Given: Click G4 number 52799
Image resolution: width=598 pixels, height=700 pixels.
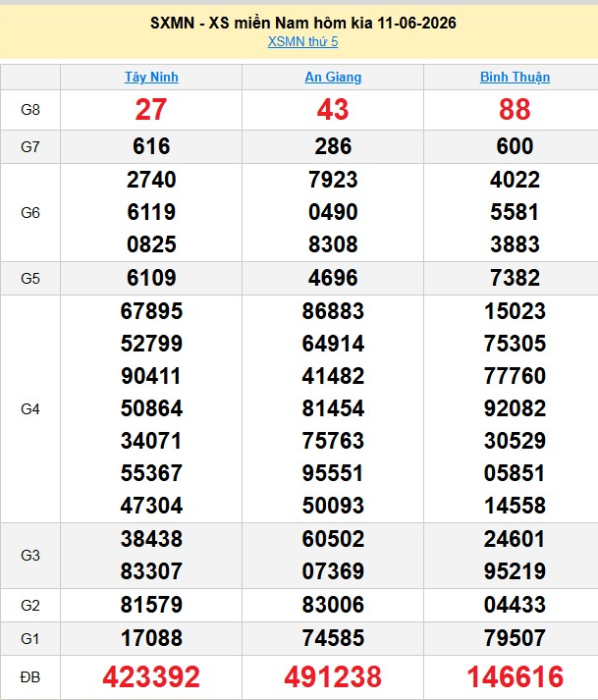Looking at the screenshot, I should pos(151,344).
